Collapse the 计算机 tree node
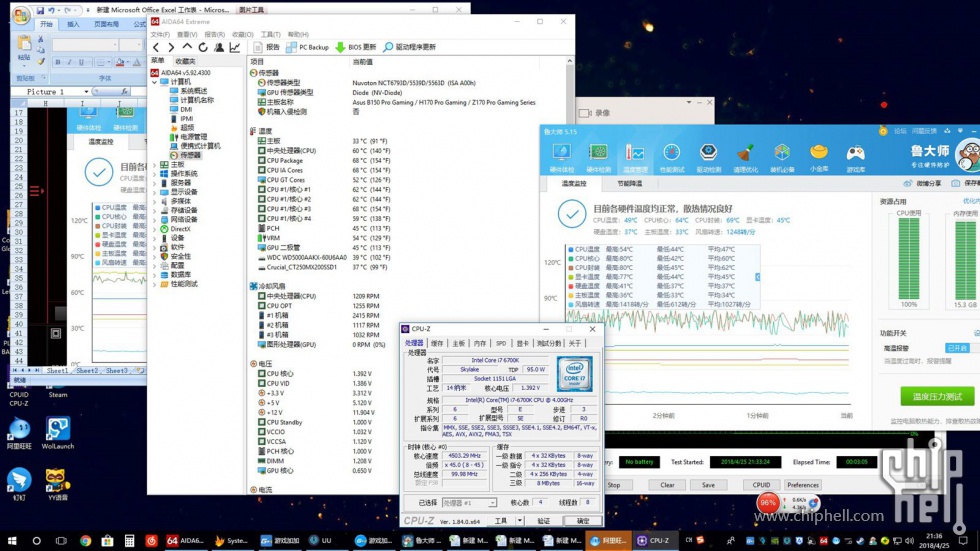This screenshot has width=980, height=551. click(x=154, y=82)
